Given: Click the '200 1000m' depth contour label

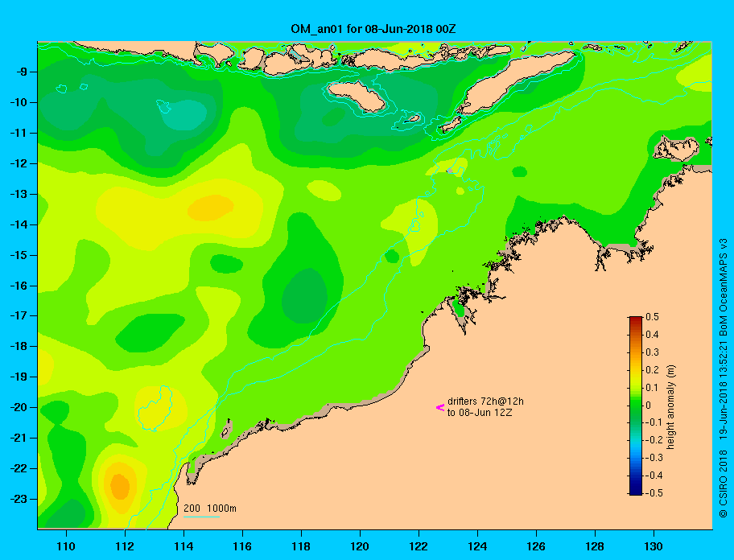Looking at the screenshot, I should click(x=210, y=509).
